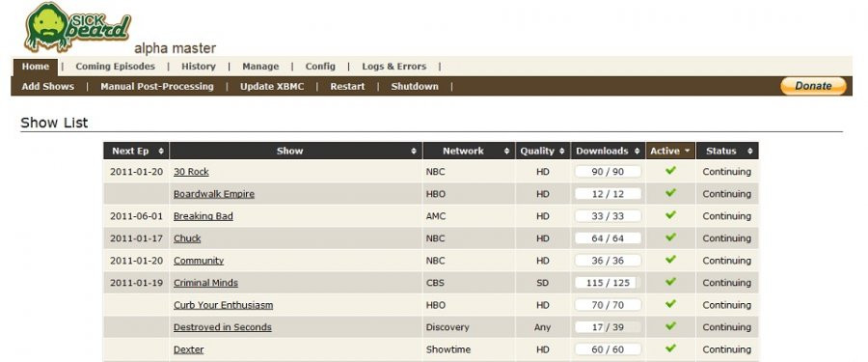Screen dimensions: 868x362
Task: Open the Boardwalk Empire show link
Action: point(214,194)
